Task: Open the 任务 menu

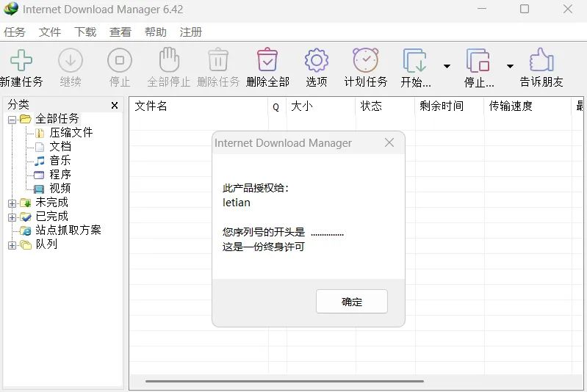Action: point(15,32)
